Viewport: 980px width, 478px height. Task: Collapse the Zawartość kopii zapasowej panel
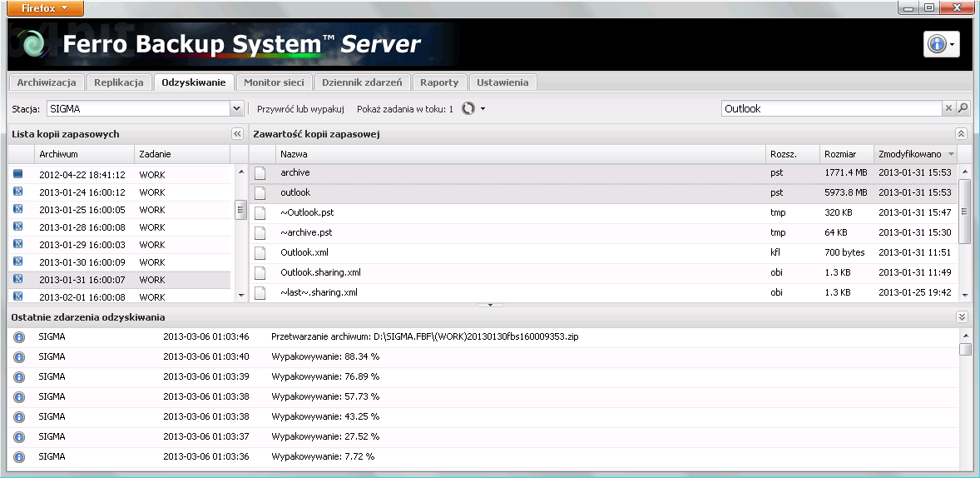[x=962, y=134]
